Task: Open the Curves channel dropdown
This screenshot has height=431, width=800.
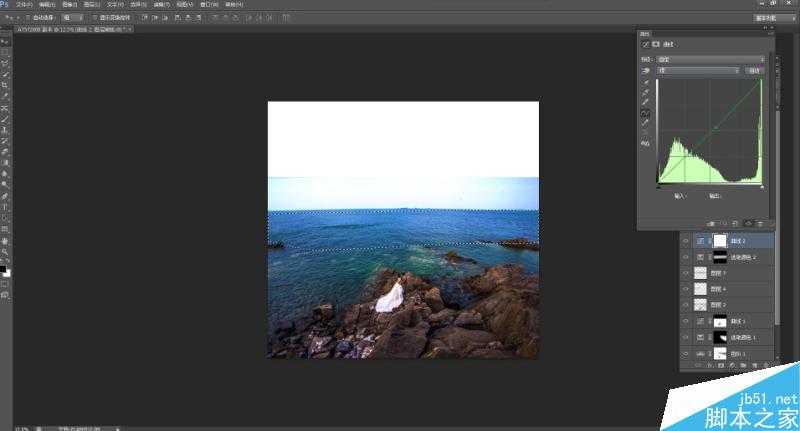Action: [700, 71]
